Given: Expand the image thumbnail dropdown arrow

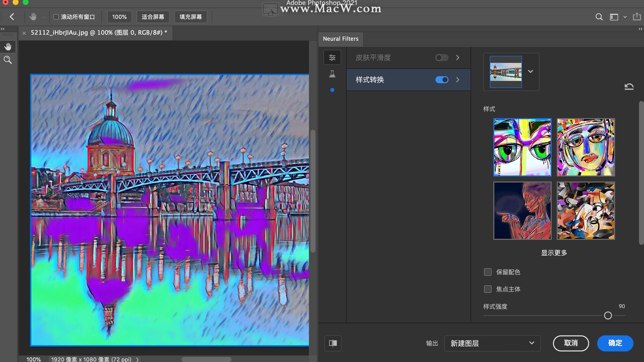Looking at the screenshot, I should click(x=530, y=71).
